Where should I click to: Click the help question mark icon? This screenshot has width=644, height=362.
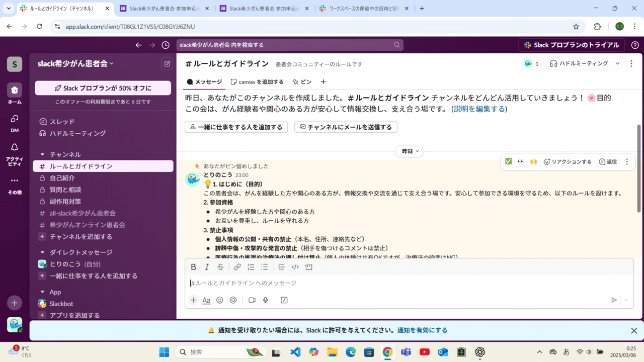tap(635, 45)
